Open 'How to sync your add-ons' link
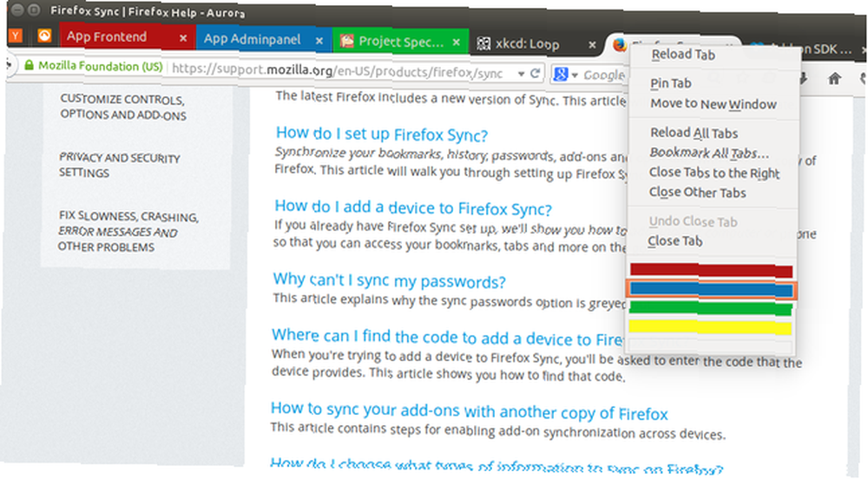The width and height of the screenshot is (868, 479). [470, 411]
